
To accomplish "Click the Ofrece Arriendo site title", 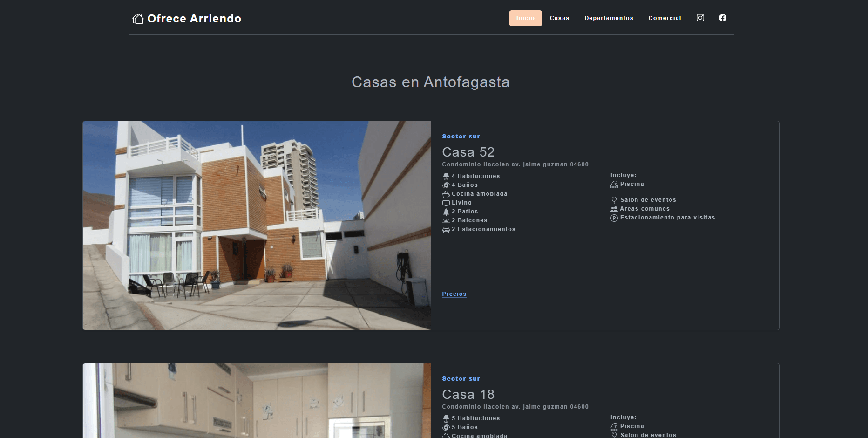I will click(x=194, y=19).
